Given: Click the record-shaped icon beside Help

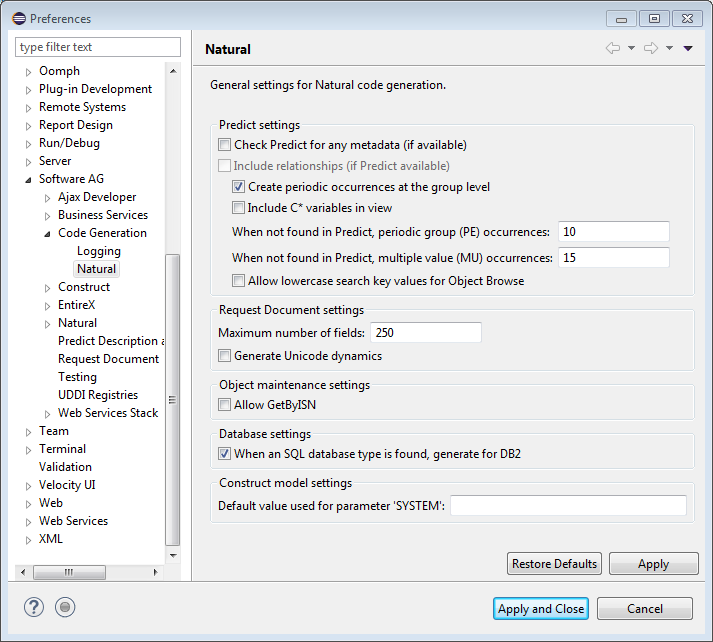Looking at the screenshot, I should (65, 607).
